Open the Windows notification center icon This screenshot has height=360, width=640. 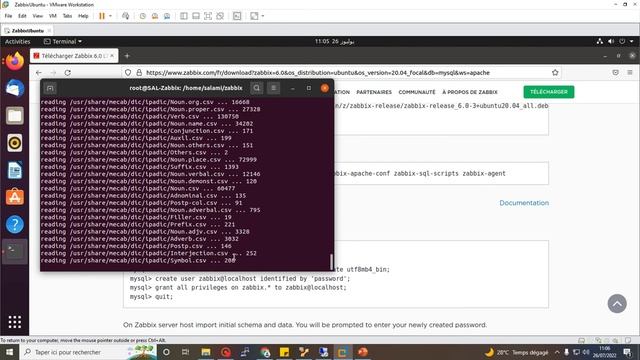[x=627, y=352]
